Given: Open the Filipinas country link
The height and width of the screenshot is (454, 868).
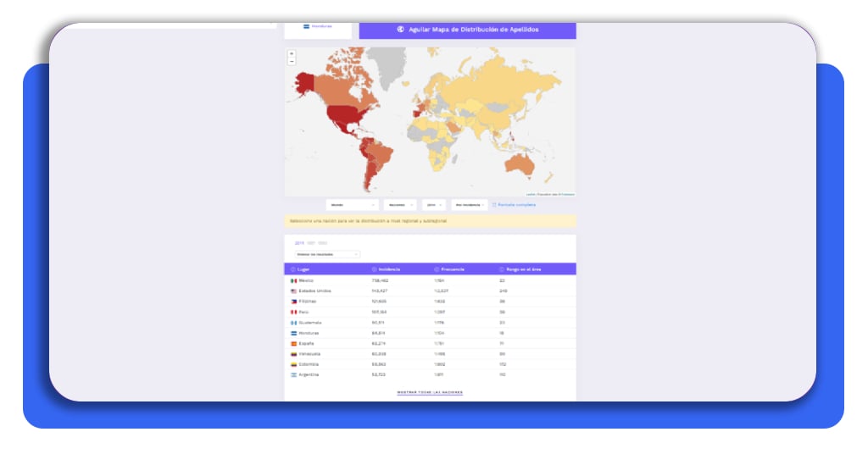Looking at the screenshot, I should click(308, 302).
